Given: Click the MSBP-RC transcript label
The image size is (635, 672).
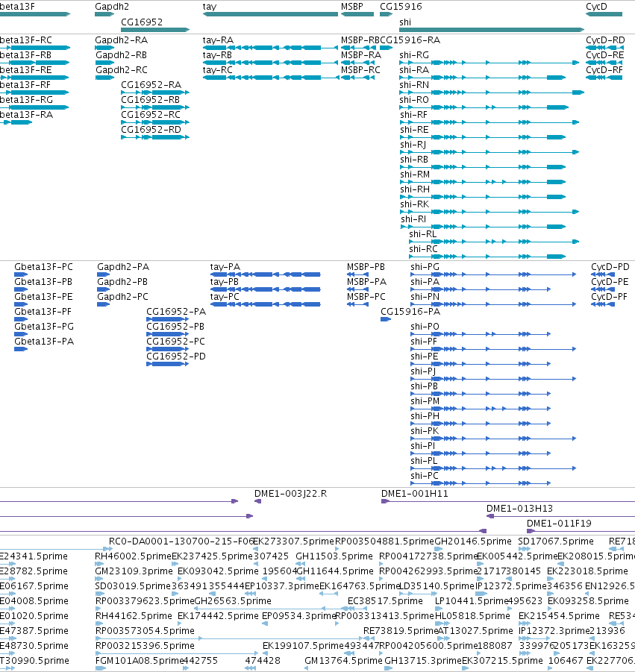Looking at the screenshot, I should pos(360,70).
